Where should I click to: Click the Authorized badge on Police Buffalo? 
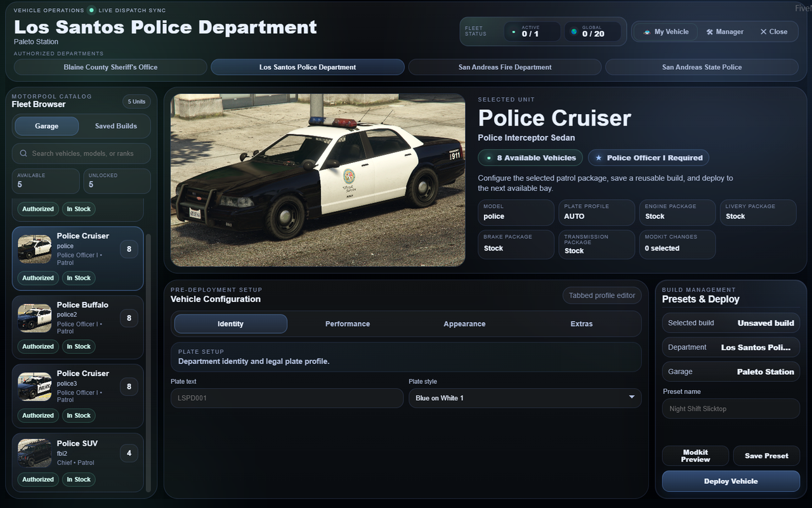38,346
